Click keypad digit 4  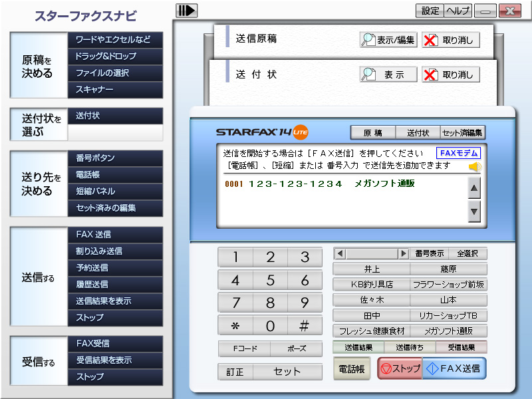click(x=235, y=280)
